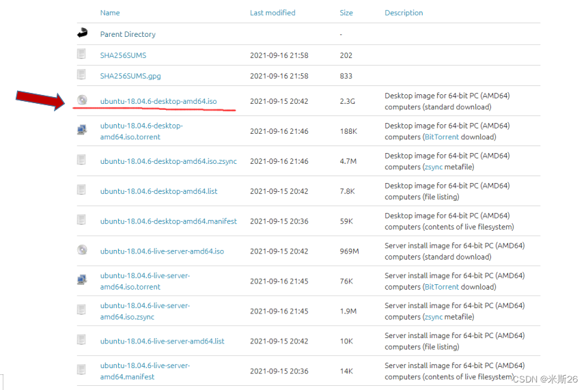588x390 pixels.
Task: Click the 2021-09-16 21:45 date of live-server torrent
Action: 279,281
